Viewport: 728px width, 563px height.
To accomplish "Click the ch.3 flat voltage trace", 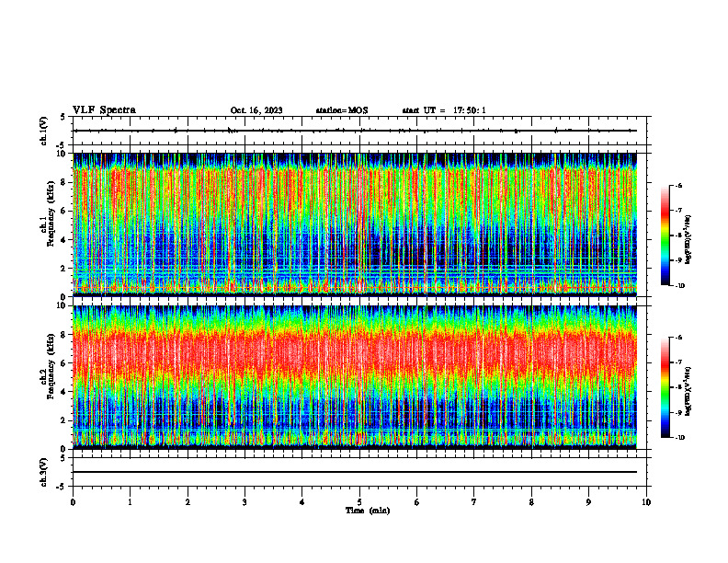I will tap(355, 472).
